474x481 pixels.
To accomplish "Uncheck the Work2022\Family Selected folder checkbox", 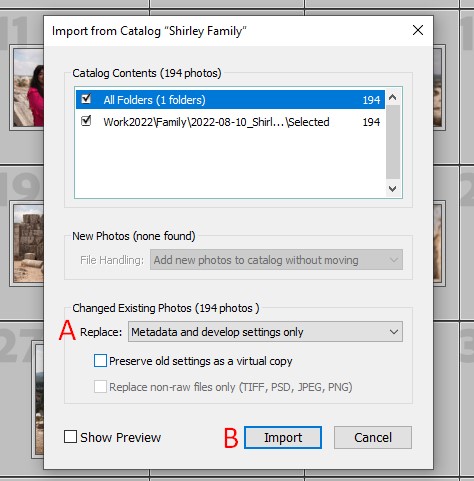I will 86,121.
